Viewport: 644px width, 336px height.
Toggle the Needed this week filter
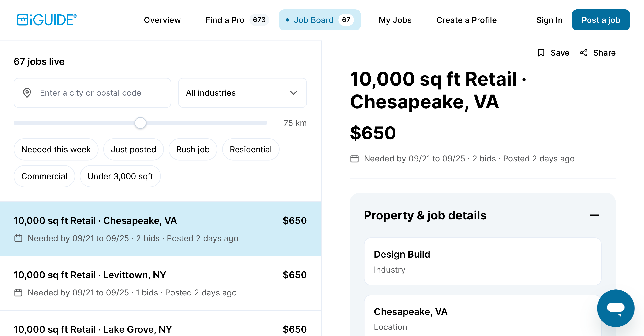click(56, 149)
